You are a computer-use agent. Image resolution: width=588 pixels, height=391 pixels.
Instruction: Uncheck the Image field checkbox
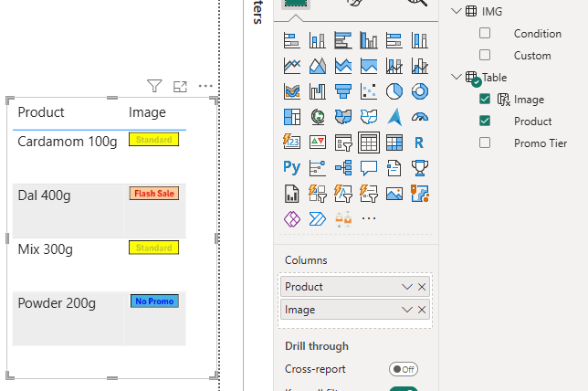coord(485,99)
